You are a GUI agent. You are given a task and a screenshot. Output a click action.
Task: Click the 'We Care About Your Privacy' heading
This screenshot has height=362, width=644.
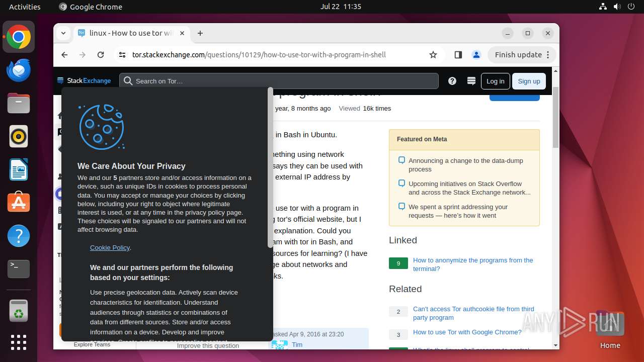point(131,166)
